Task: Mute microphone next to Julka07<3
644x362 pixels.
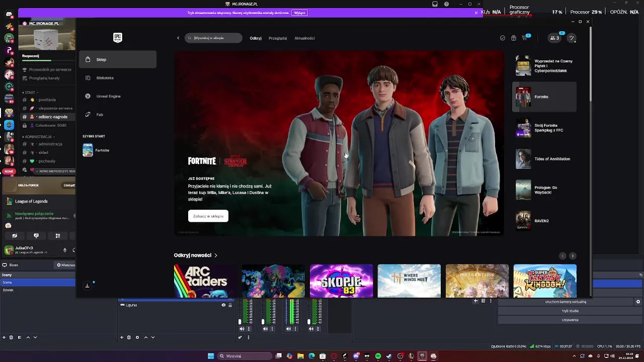Action: tap(64, 250)
